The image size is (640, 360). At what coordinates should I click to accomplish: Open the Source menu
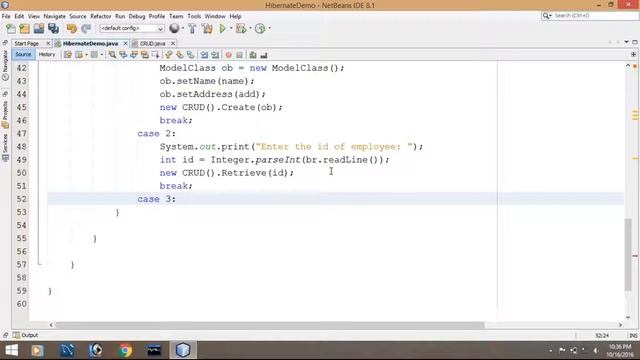(78, 16)
